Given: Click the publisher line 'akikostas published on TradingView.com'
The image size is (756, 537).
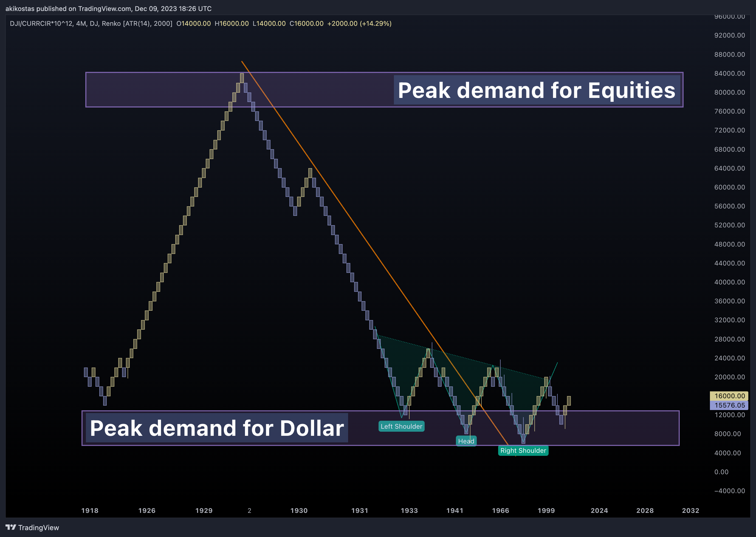Looking at the screenshot, I should click(x=68, y=9).
